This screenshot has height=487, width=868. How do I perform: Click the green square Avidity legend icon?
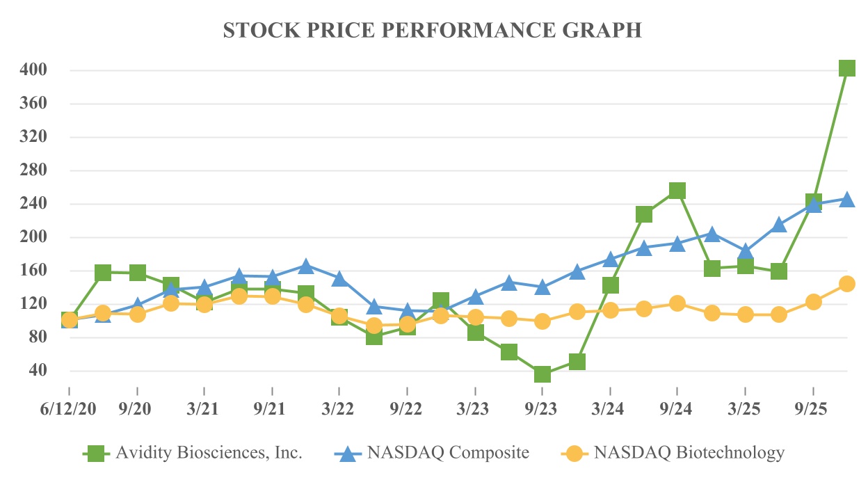(x=97, y=454)
